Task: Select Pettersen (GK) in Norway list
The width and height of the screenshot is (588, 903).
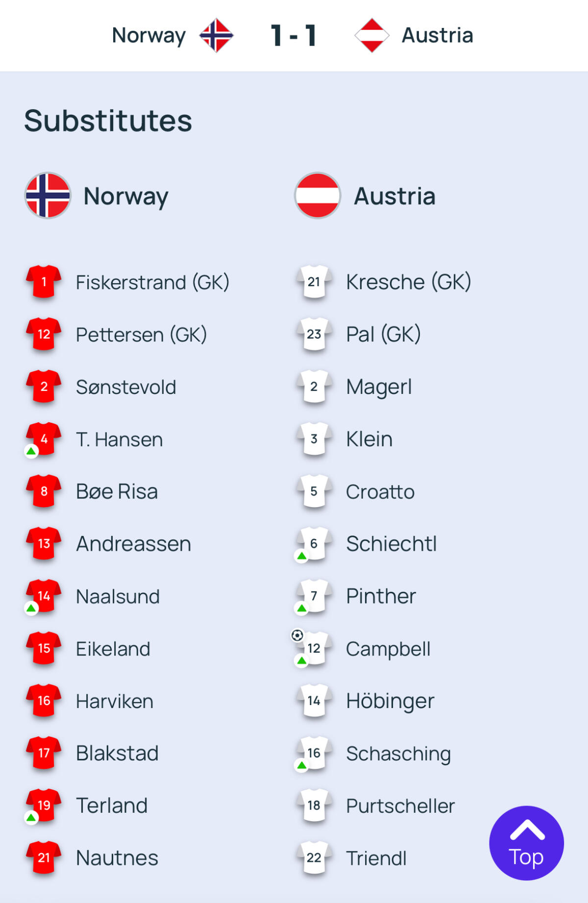Action: (x=141, y=335)
